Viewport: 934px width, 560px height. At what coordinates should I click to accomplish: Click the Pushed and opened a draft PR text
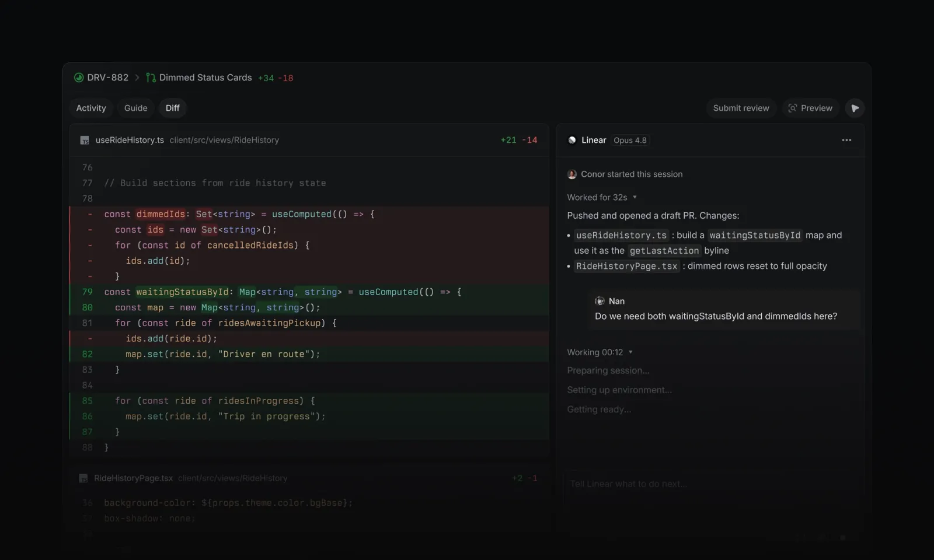[653, 216]
